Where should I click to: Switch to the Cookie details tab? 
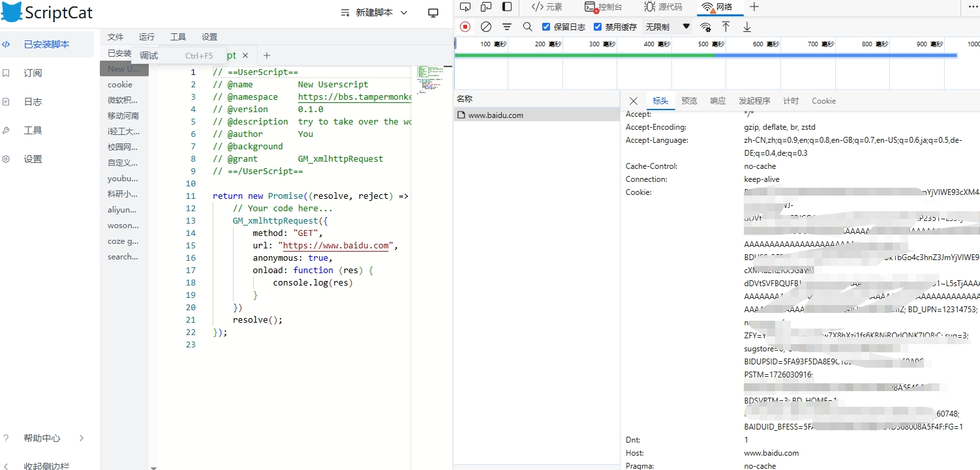(823, 101)
